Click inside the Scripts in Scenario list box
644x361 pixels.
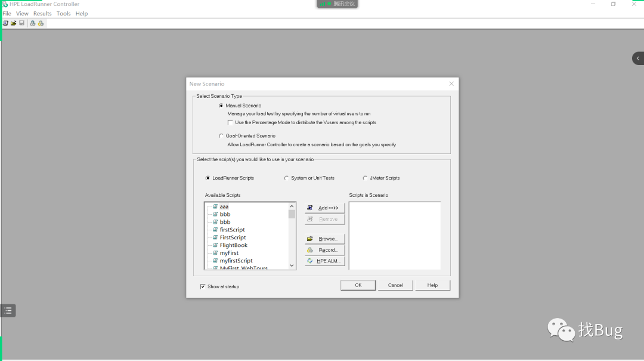(x=395, y=236)
